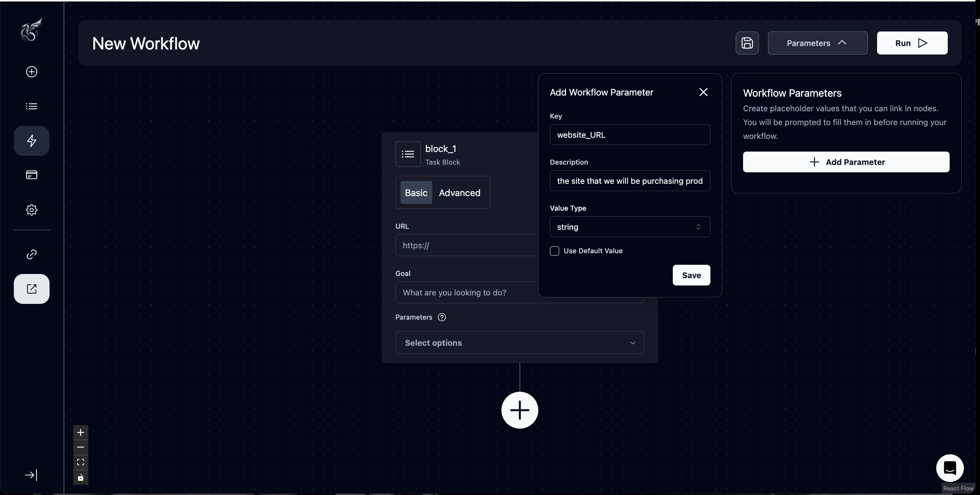This screenshot has width=980, height=495.
Task: Open the chat support bubble icon
Action: click(950, 468)
